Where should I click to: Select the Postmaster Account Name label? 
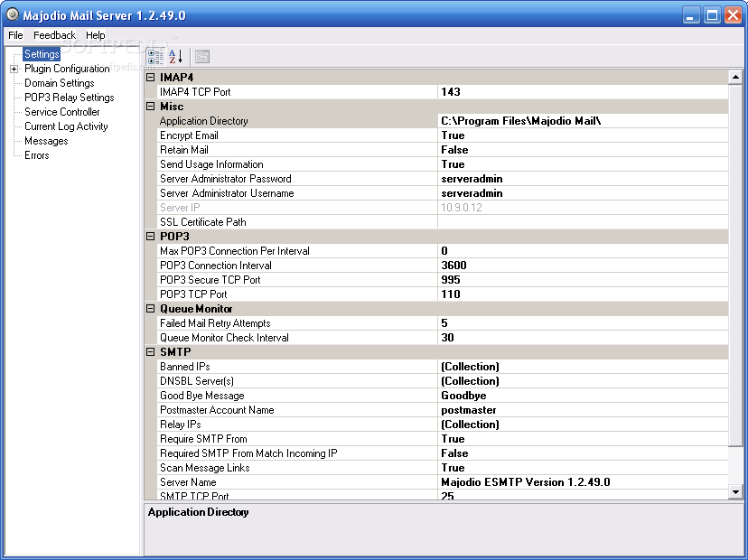(x=217, y=410)
